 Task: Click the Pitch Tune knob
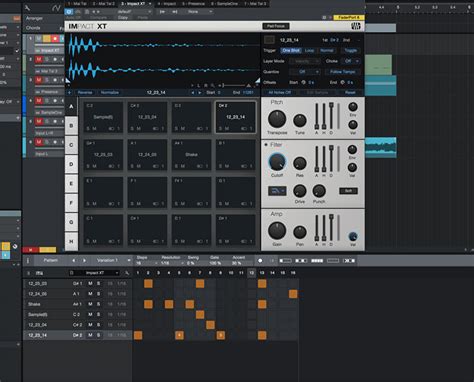300,120
